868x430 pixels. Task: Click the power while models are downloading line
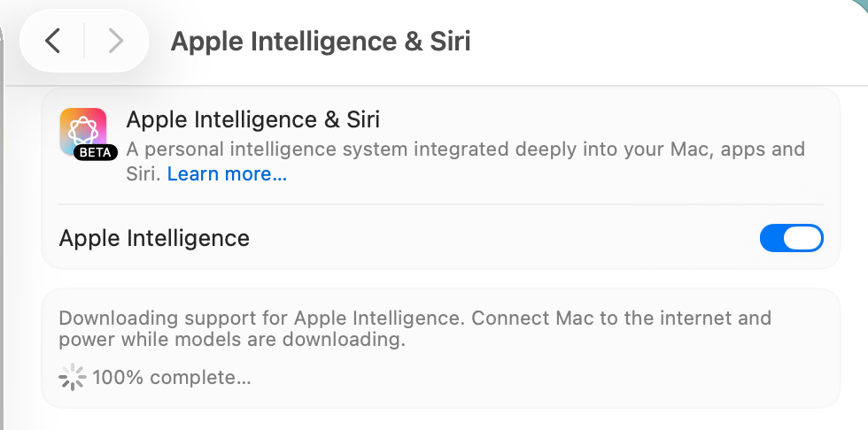coord(232,339)
